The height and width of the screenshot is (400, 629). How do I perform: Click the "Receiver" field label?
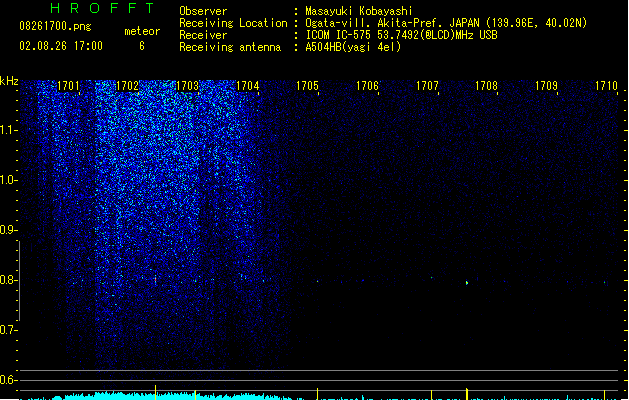203,35
